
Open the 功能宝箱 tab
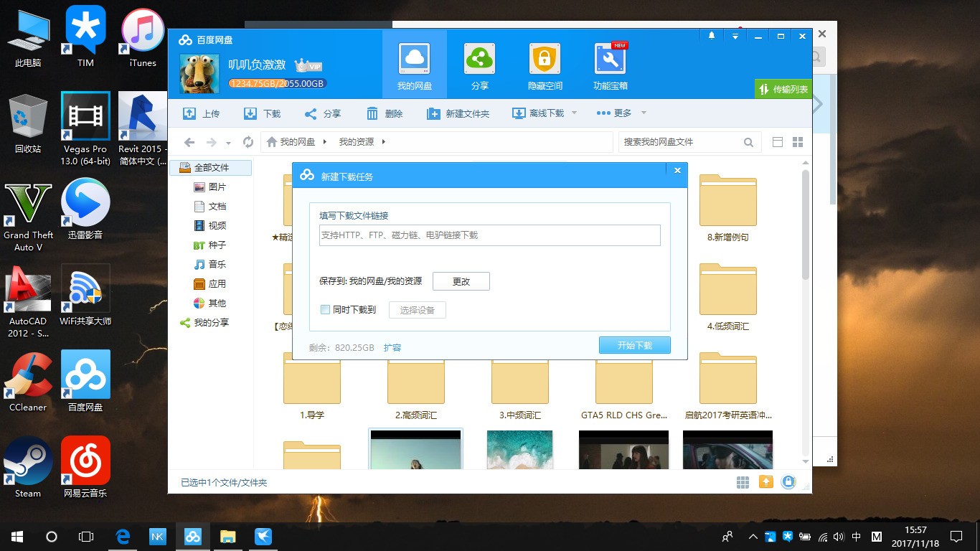point(610,67)
